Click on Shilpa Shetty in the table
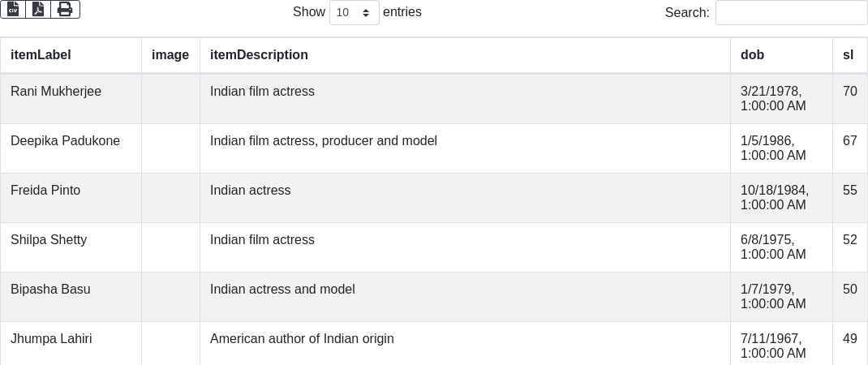The width and height of the screenshot is (868, 365). pyautogui.click(x=49, y=240)
